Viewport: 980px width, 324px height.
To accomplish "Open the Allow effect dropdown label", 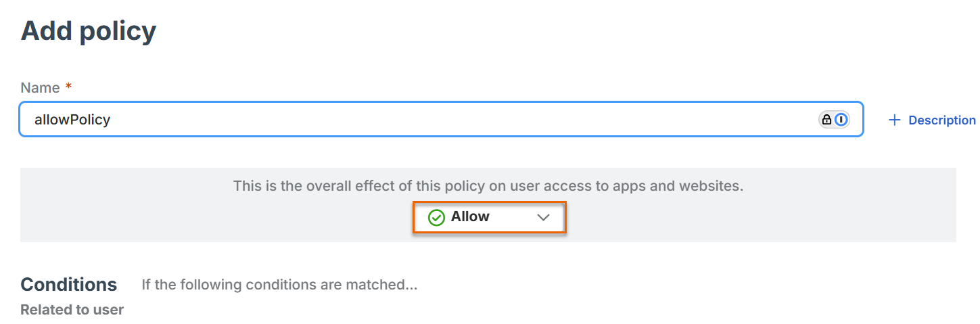I will [470, 217].
